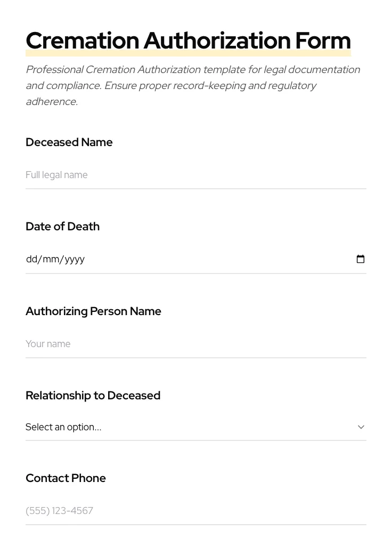392x546 pixels.
Task: Click the calendar icon beside dd/mm/yyyy
Action: click(361, 259)
